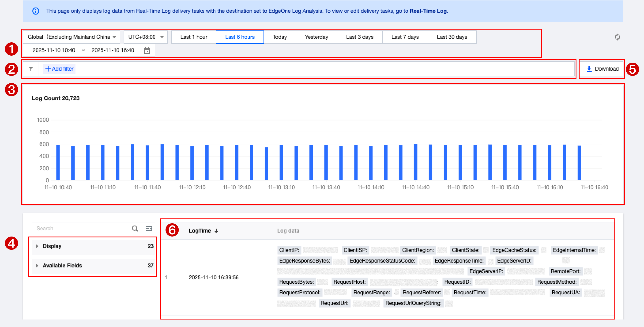Open the Global region dropdown

pos(72,37)
